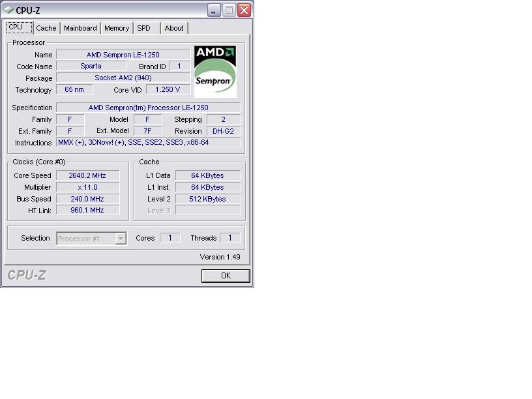Open the Mainboard tab

[80, 28]
